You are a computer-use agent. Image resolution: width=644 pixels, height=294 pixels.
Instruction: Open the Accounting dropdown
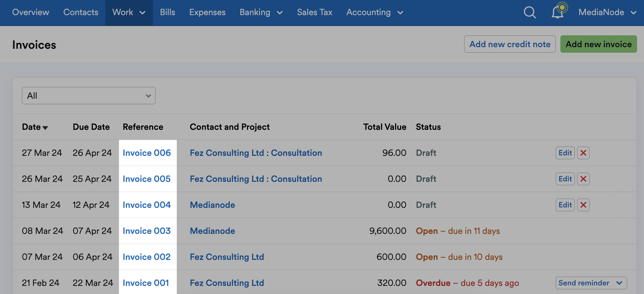click(x=375, y=12)
